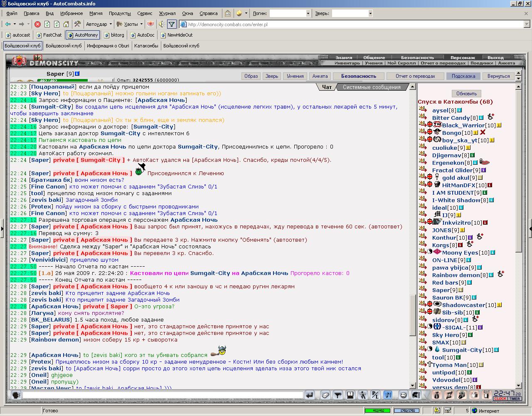Click the exit door icon

(486, 395)
